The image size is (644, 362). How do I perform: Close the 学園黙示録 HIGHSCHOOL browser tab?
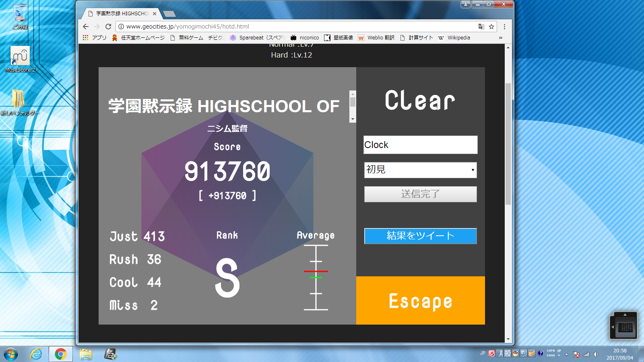pyautogui.click(x=155, y=14)
